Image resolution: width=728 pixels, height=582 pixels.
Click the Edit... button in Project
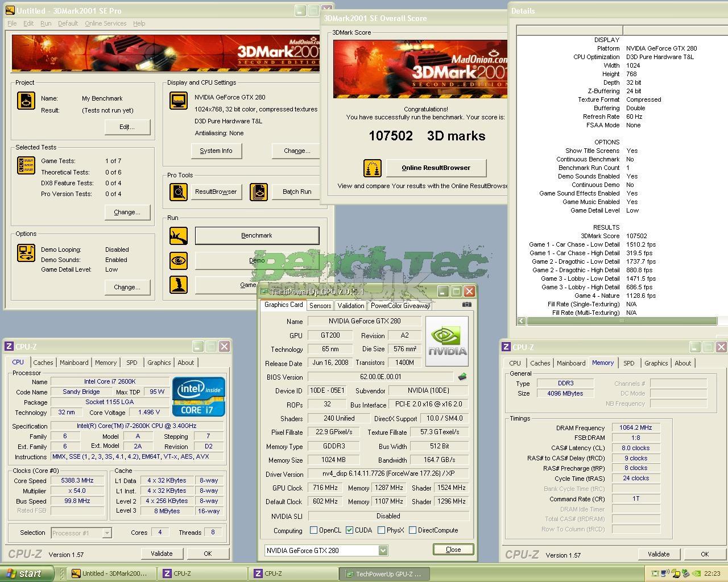click(127, 127)
